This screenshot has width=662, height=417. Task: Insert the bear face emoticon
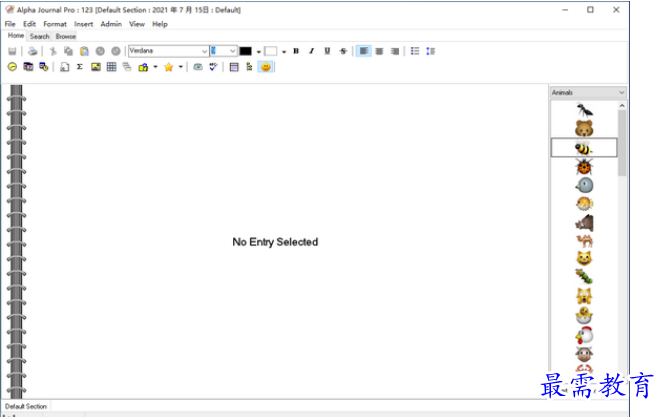click(584, 128)
